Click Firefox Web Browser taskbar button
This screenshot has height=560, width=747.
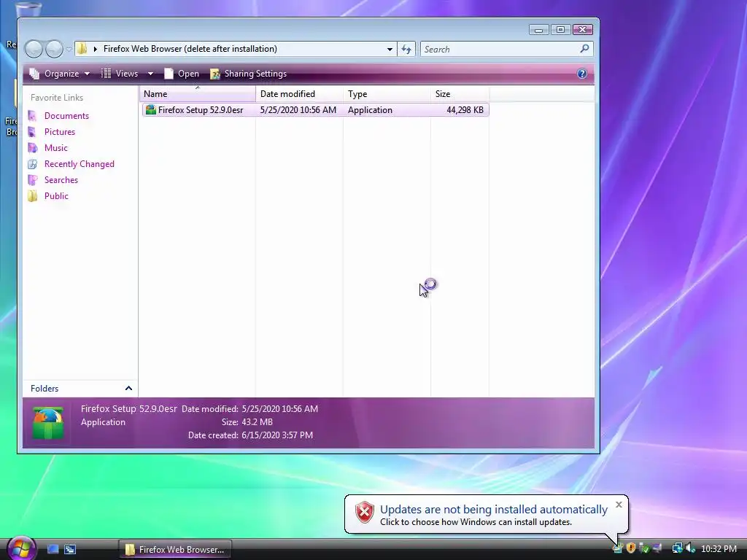[175, 550]
